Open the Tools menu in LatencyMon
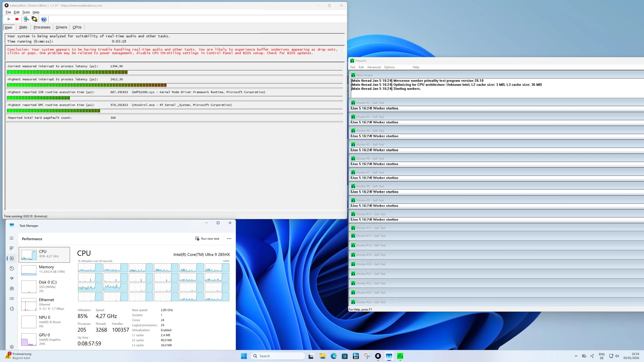644x362 pixels. pos(26,12)
